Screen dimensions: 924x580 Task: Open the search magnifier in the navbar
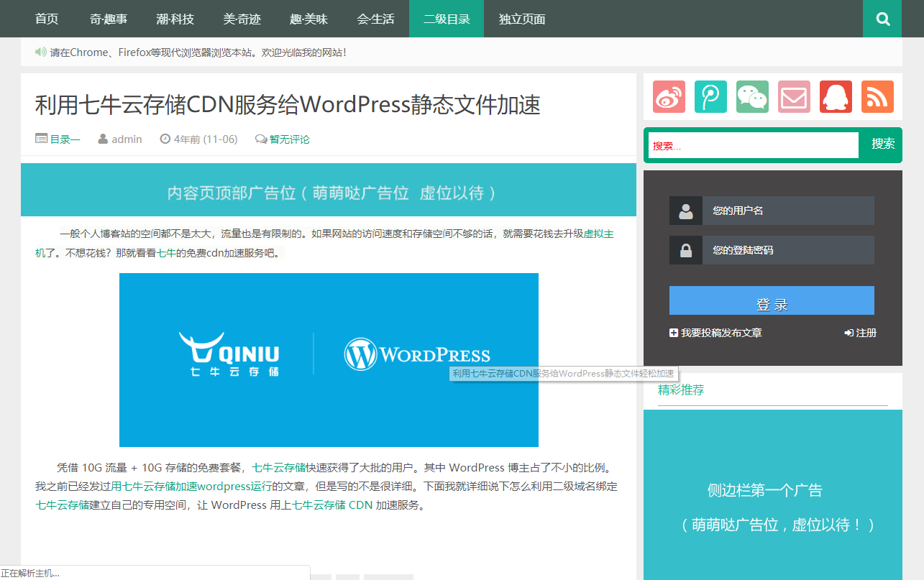(882, 19)
